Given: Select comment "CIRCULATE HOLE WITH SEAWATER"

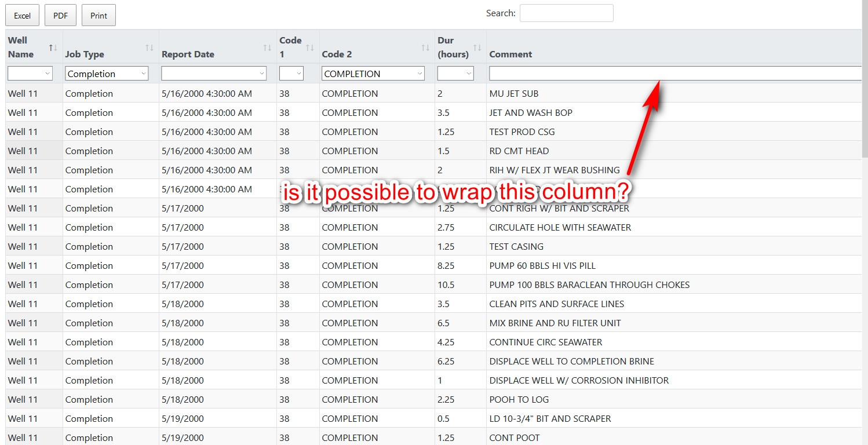Looking at the screenshot, I should 560,227.
